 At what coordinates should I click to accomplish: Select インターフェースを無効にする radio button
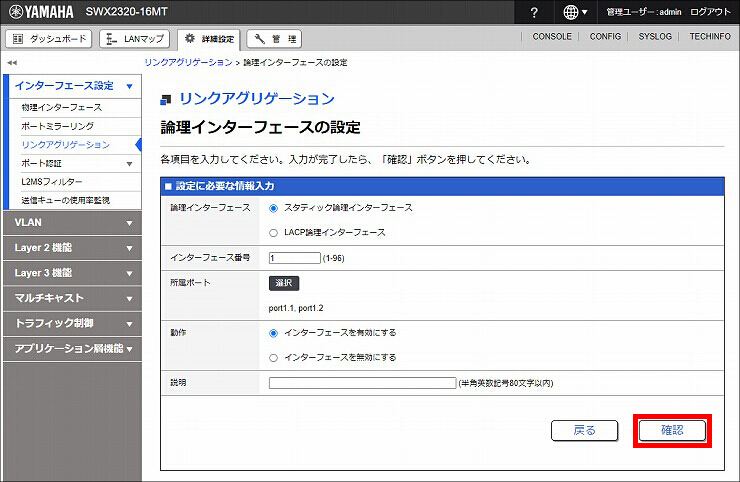point(273,358)
